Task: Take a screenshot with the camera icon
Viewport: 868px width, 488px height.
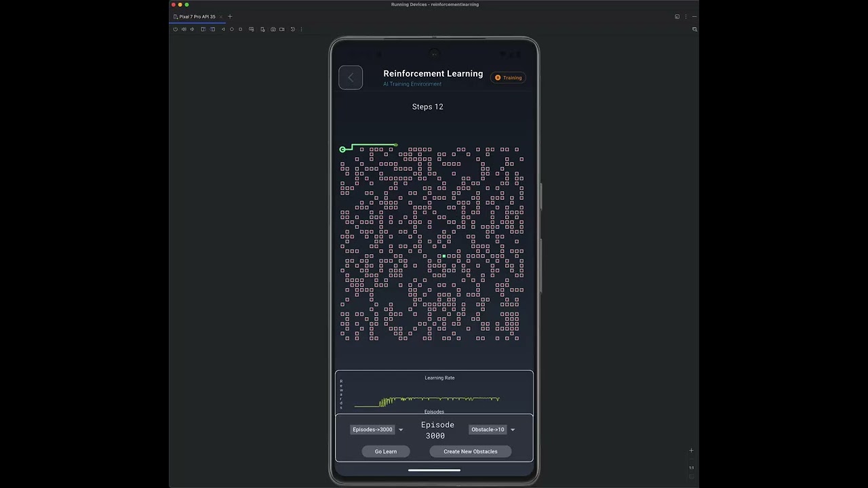Action: tap(273, 29)
